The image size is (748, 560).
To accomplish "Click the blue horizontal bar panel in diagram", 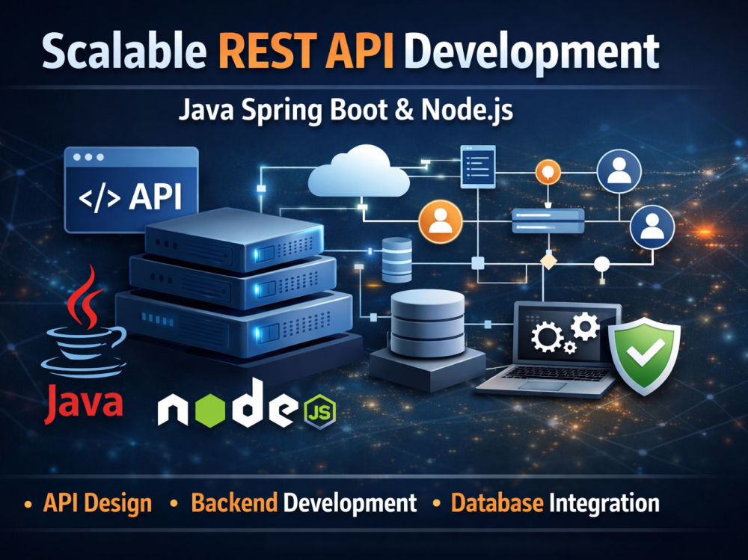I will tap(548, 221).
